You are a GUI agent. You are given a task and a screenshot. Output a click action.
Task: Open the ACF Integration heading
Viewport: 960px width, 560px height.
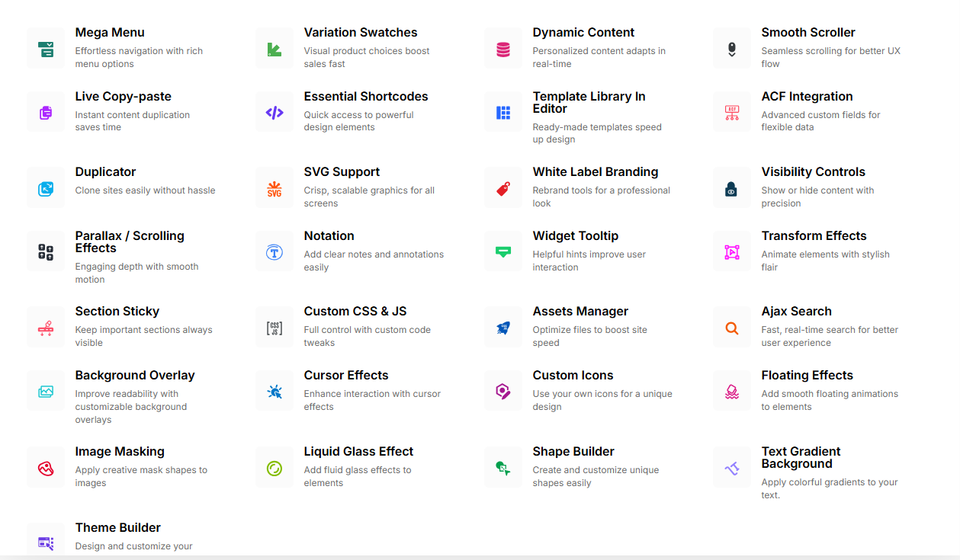pos(807,97)
